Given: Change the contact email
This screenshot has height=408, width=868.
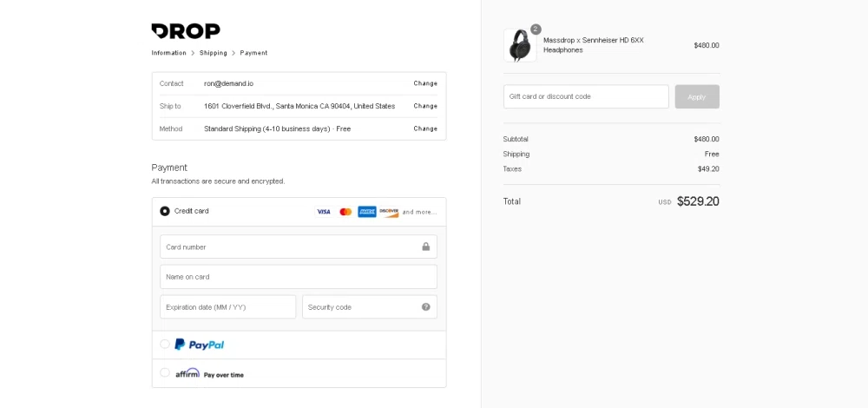Looking at the screenshot, I should 425,83.
